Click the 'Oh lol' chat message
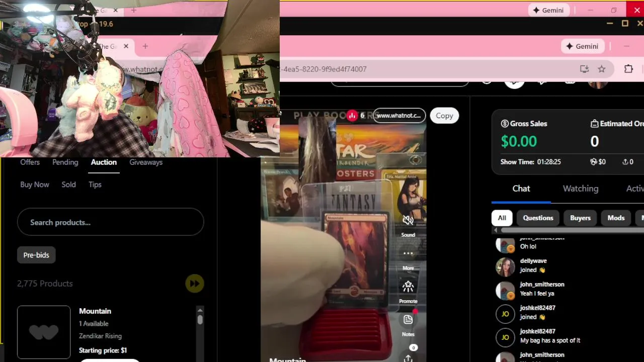Screen dimensions: 644x362 (528, 246)
